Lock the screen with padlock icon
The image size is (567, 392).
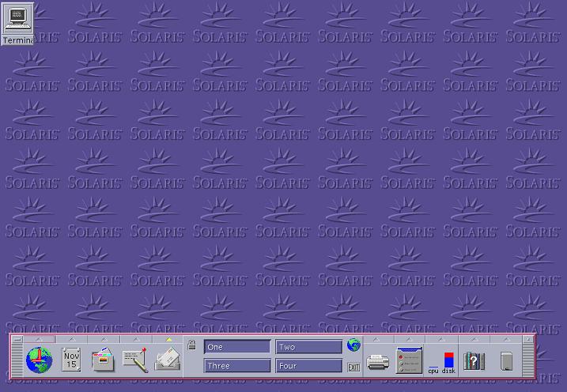(191, 345)
